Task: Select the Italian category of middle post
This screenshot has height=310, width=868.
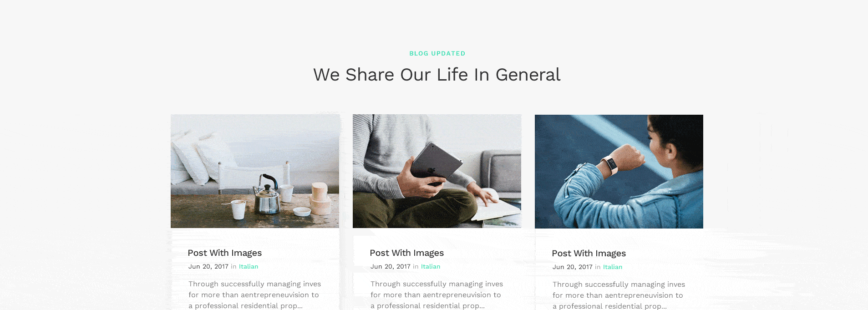Action: tap(431, 267)
